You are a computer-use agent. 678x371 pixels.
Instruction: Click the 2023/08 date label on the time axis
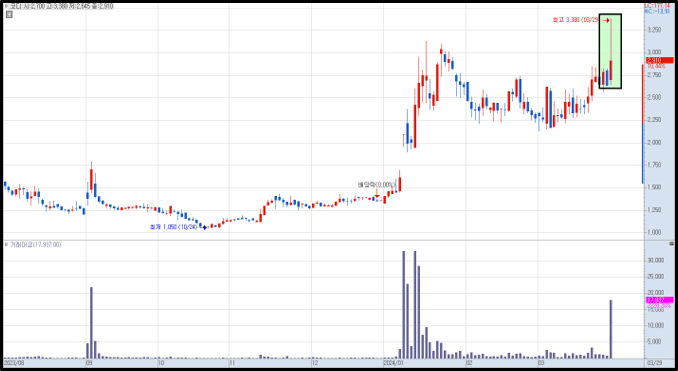(13, 363)
